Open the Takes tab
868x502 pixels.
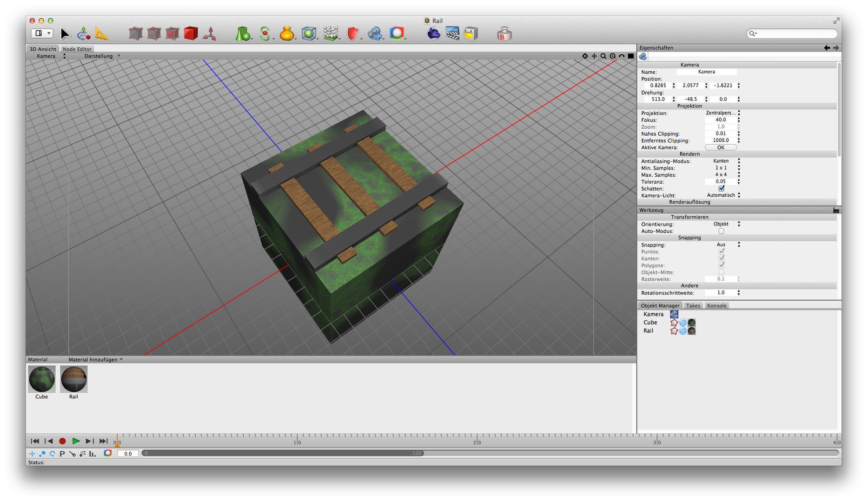pos(693,306)
